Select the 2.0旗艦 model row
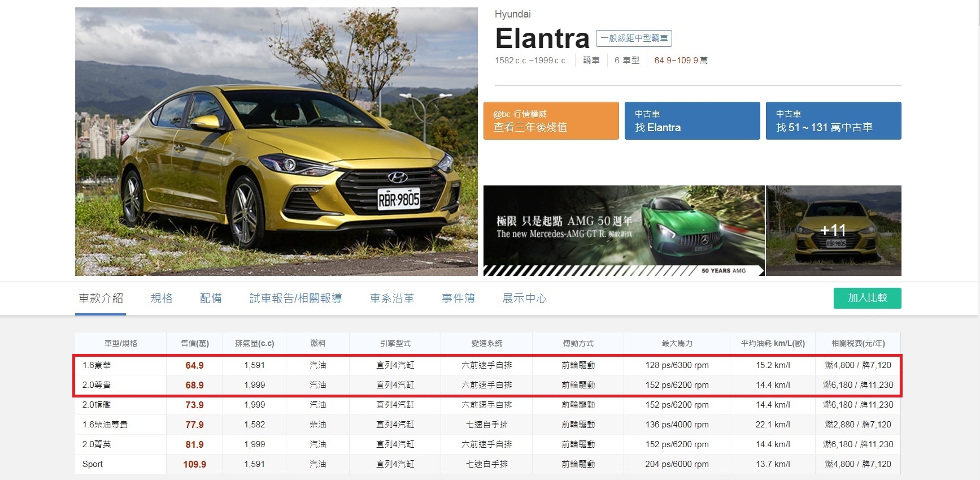 (487, 405)
